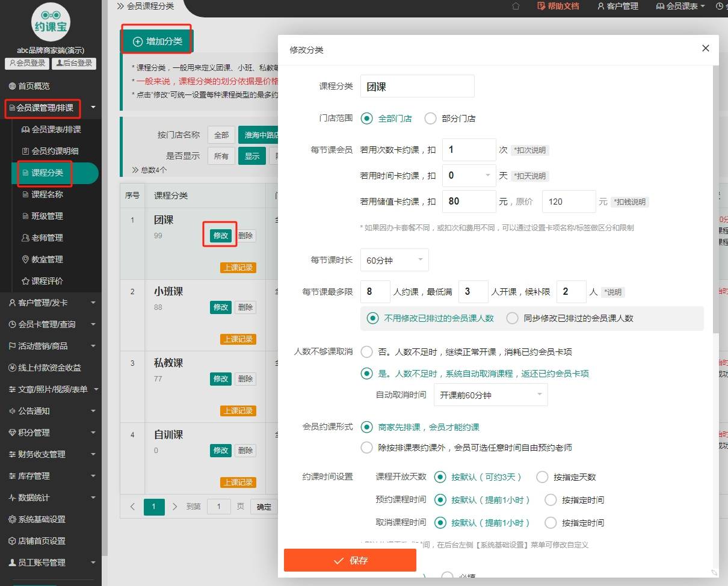Expand 财务收支管理 menu
728x586 pixels.
tap(51, 454)
